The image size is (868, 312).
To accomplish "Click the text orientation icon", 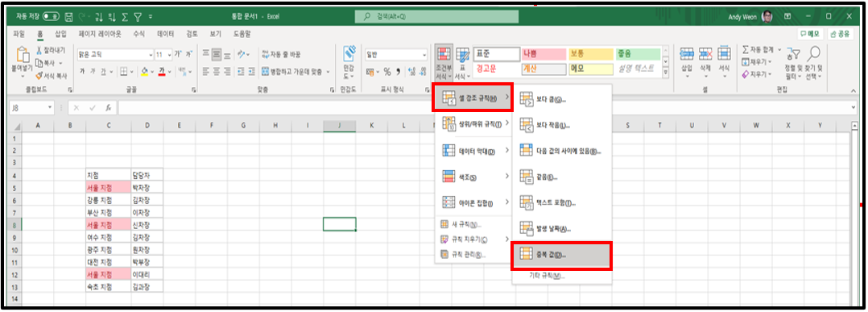I will 241,55.
